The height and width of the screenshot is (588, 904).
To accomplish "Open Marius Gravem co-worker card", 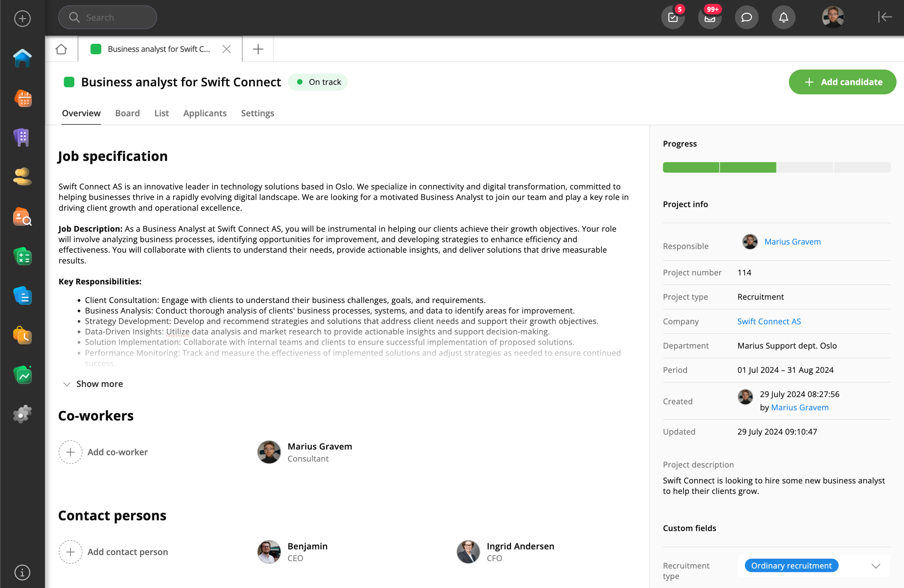I will [x=305, y=452].
